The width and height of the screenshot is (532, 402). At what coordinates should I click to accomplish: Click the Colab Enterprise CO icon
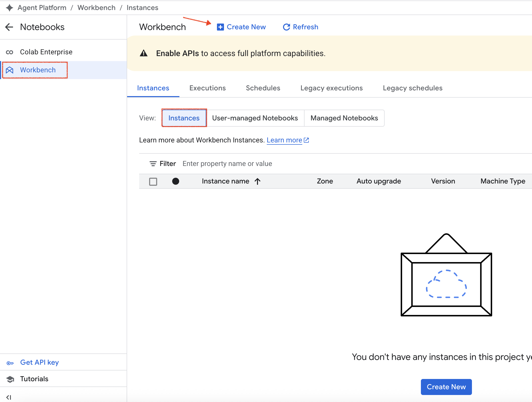pyautogui.click(x=10, y=52)
